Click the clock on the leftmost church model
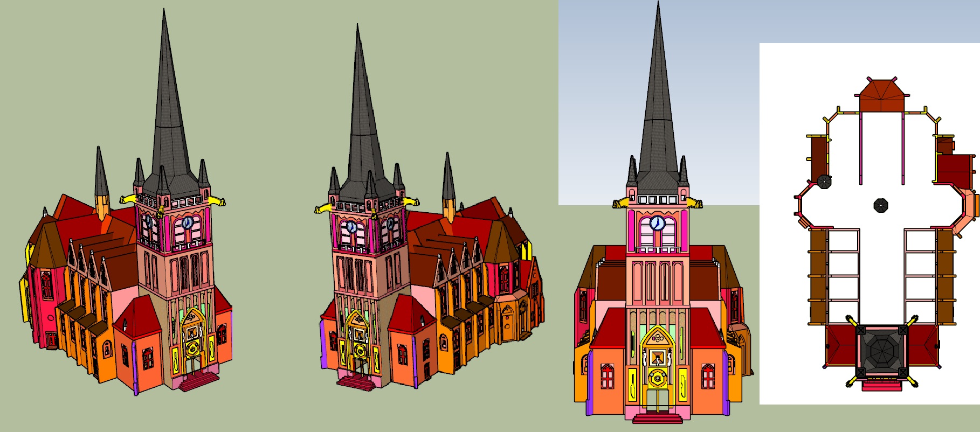 click(x=188, y=222)
